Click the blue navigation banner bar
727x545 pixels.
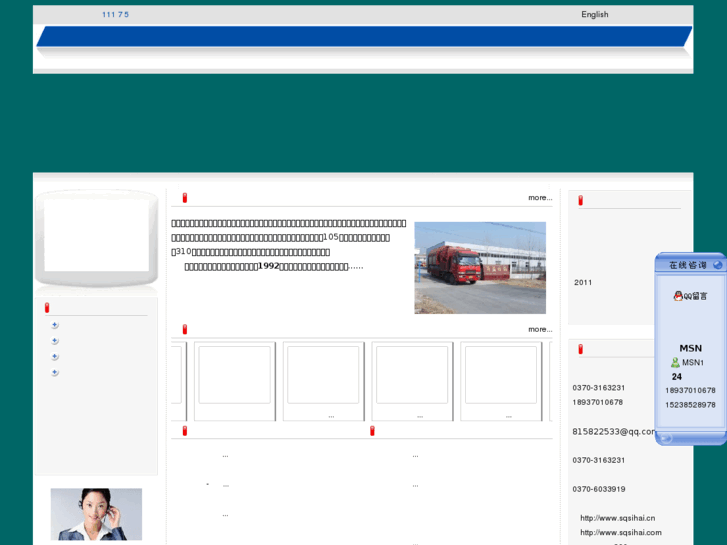364,36
